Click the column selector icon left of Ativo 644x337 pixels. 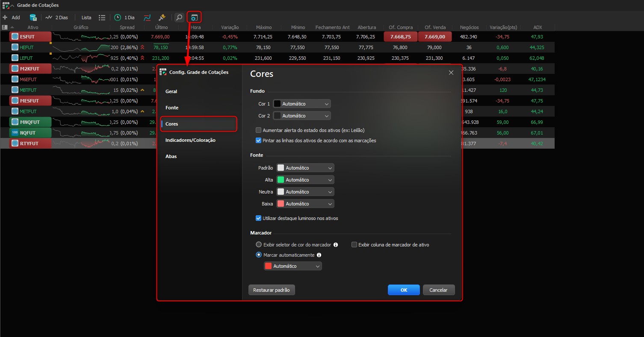5,27
